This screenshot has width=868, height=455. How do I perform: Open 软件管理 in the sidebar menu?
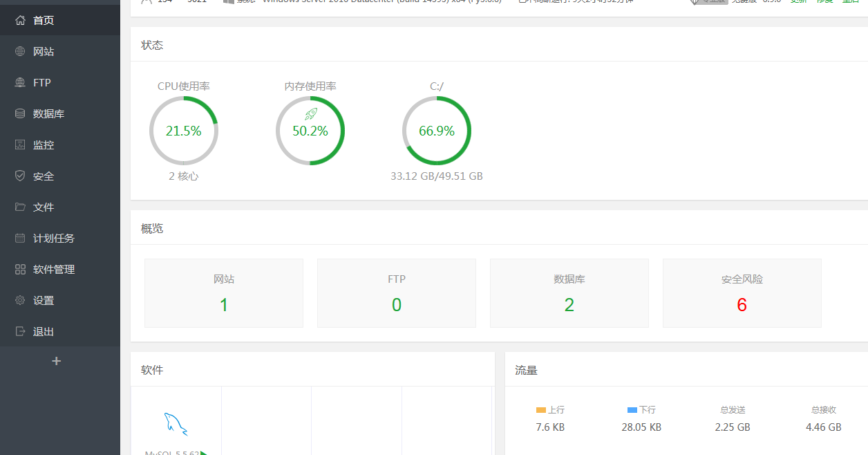coord(54,269)
